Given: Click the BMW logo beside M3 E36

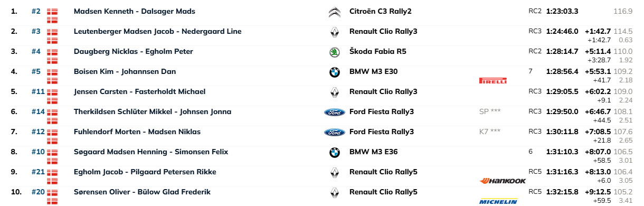Looking at the screenshot, I should 334,152.
